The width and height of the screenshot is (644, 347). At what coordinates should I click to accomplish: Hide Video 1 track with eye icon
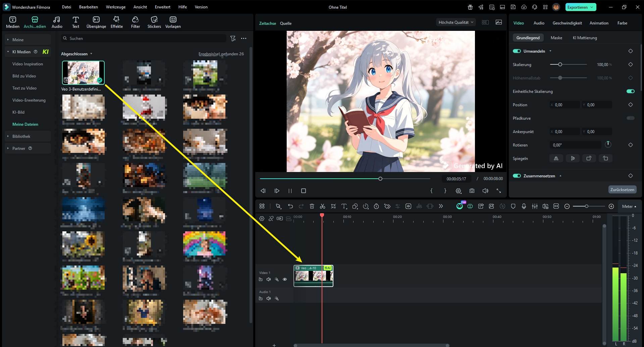coord(285,279)
